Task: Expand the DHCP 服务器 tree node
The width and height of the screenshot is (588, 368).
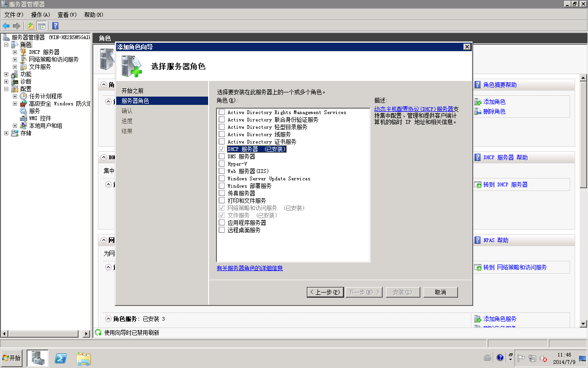Action: pos(15,52)
